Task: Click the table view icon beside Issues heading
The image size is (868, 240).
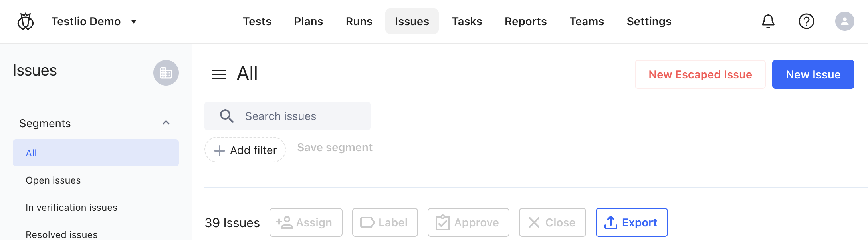Action: coord(166,73)
